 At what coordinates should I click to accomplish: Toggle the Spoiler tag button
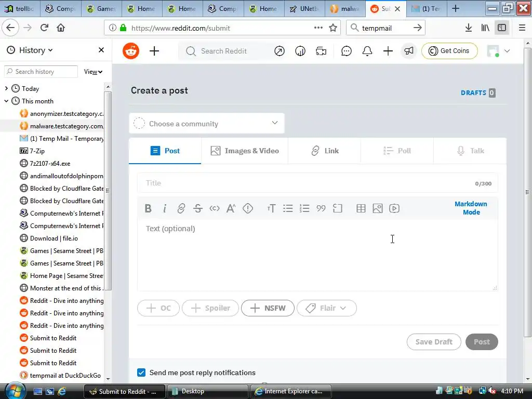210,308
